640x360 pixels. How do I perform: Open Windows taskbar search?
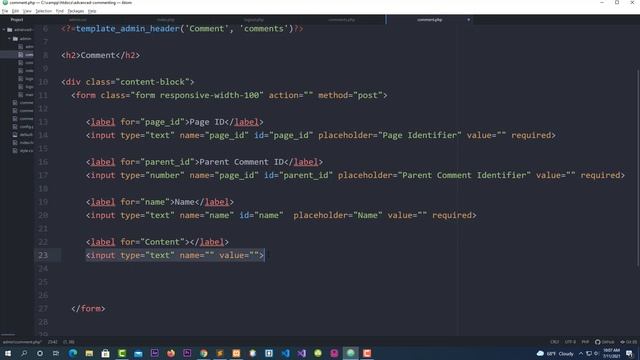(x=24, y=353)
